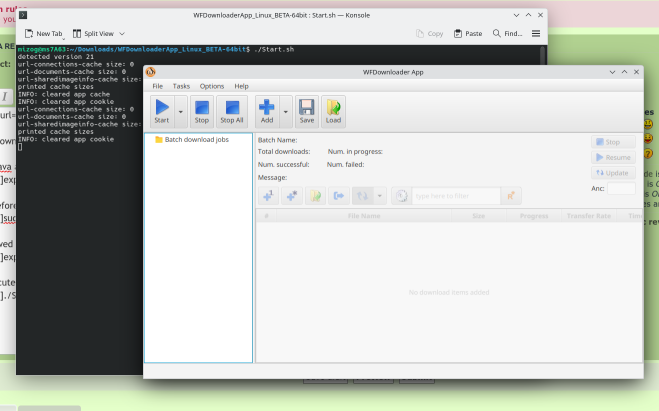Click the Update button
This screenshot has height=411, width=659.
point(613,173)
